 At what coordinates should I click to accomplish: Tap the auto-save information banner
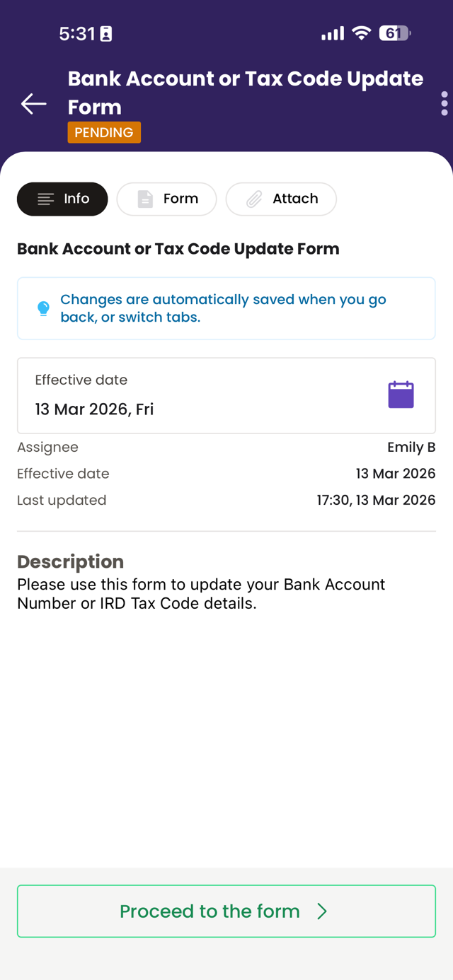tap(226, 308)
